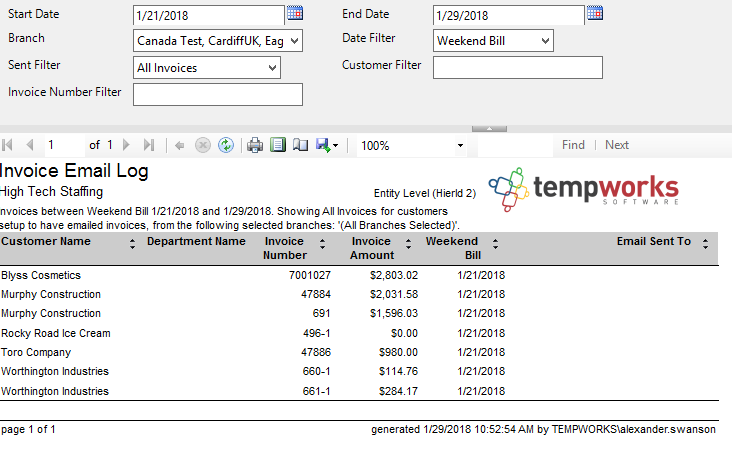The image size is (732, 454).
Task: Click invoice number 47886
Action: 316,352
